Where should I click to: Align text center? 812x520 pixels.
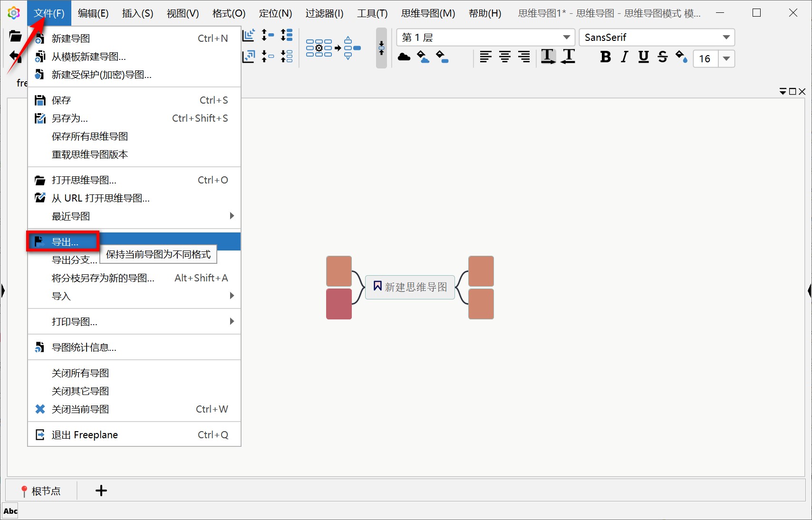click(x=505, y=57)
